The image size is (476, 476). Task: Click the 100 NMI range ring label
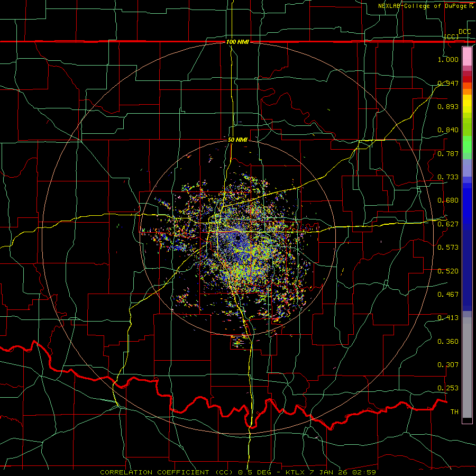pos(237,42)
